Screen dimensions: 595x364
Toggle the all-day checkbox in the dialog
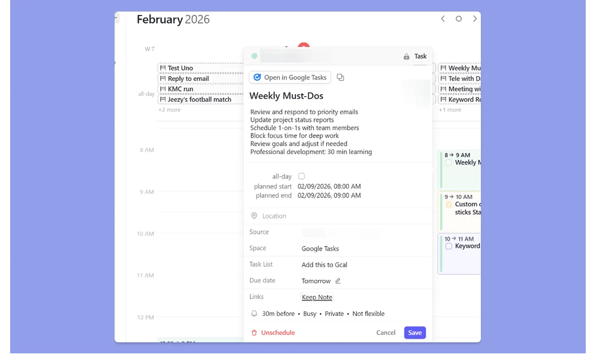pos(301,176)
